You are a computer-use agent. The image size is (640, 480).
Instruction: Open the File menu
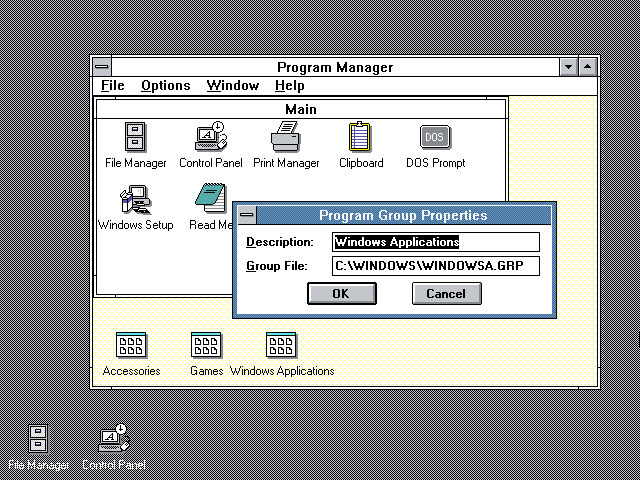click(113, 86)
